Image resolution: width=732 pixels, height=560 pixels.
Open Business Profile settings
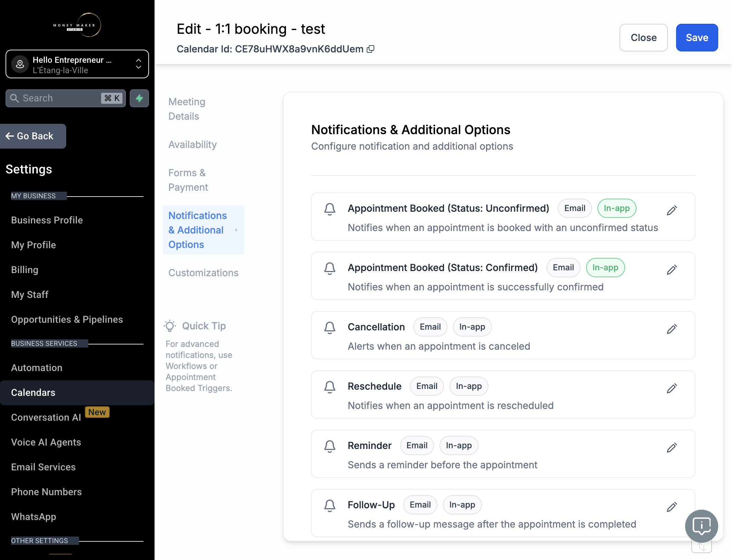[47, 220]
